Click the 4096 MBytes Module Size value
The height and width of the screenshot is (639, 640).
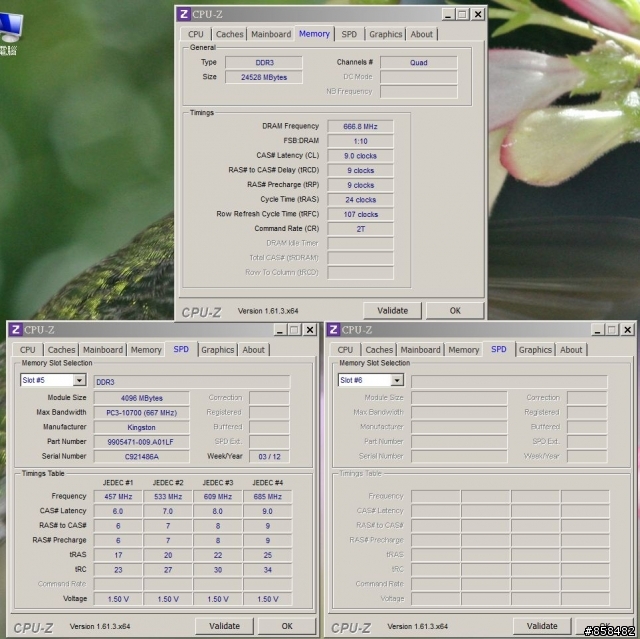(142, 398)
